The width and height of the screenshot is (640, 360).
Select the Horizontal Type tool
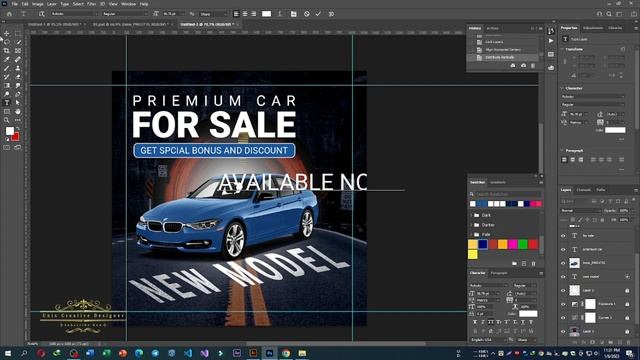pyautogui.click(x=7, y=103)
